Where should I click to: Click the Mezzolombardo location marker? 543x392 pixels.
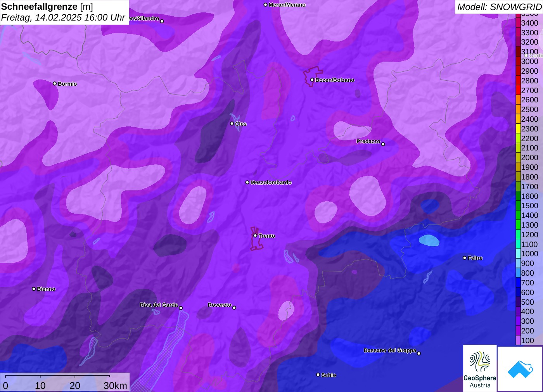247,182
